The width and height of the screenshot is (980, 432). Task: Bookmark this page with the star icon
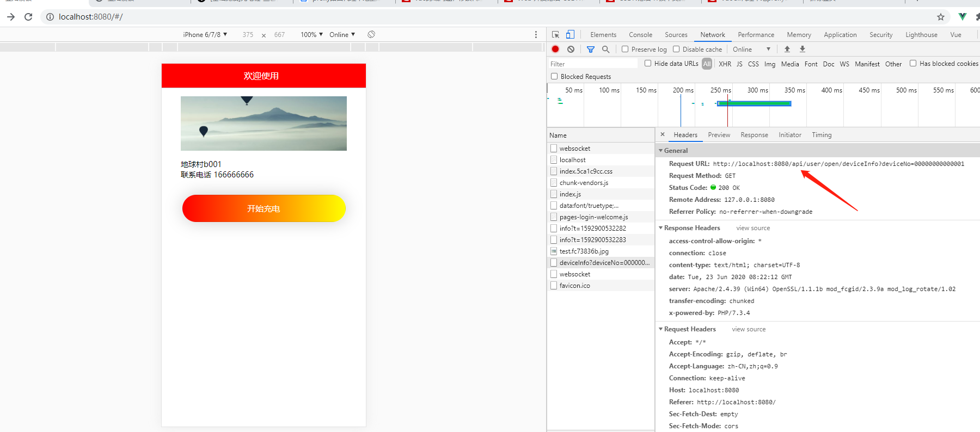941,17
